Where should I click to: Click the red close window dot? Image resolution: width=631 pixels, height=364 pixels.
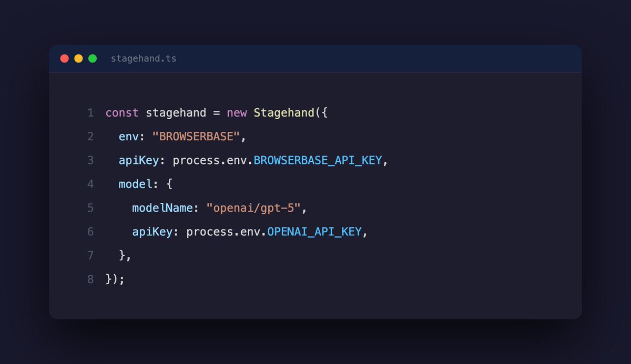pos(65,58)
